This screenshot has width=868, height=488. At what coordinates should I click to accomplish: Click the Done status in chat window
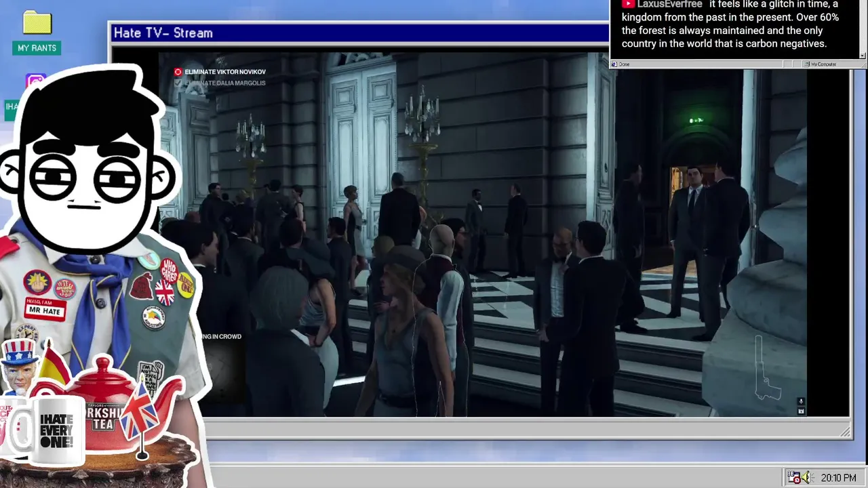pyautogui.click(x=624, y=64)
